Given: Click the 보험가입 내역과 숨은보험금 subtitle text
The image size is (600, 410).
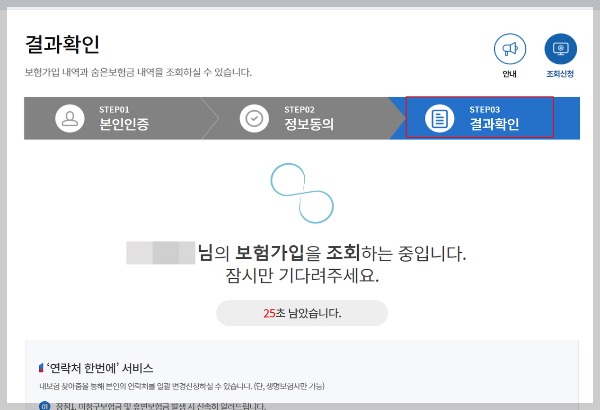Looking at the screenshot, I should pyautogui.click(x=138, y=72).
